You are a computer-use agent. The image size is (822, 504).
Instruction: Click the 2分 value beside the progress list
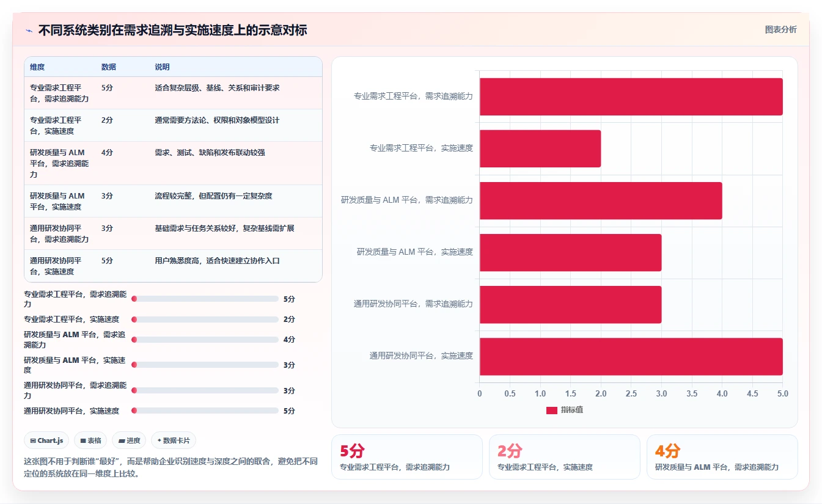tap(289, 320)
